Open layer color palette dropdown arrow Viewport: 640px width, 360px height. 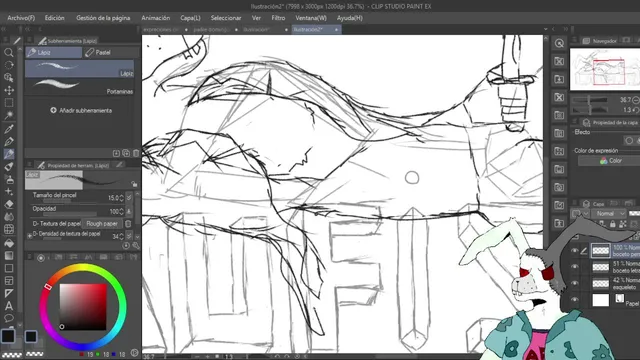coord(586,213)
